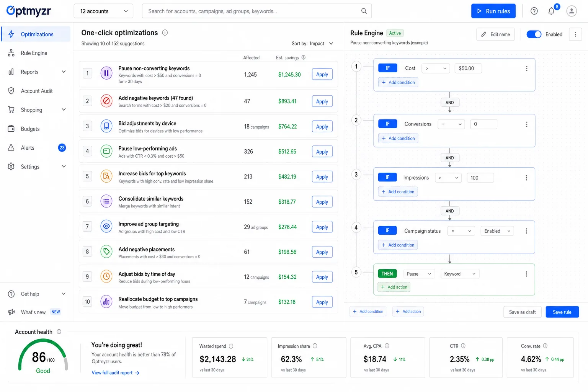Screen dimensions: 588x392
Task: Open Account Audit in the sidebar
Action: [x=36, y=91]
